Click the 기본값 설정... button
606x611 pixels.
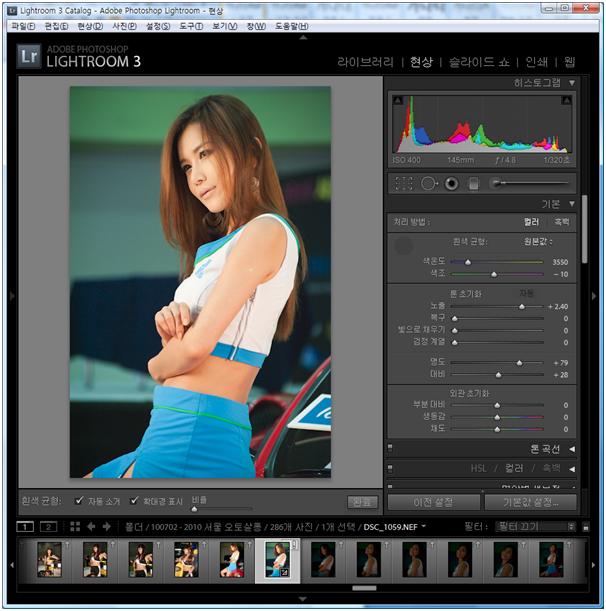tap(530, 502)
